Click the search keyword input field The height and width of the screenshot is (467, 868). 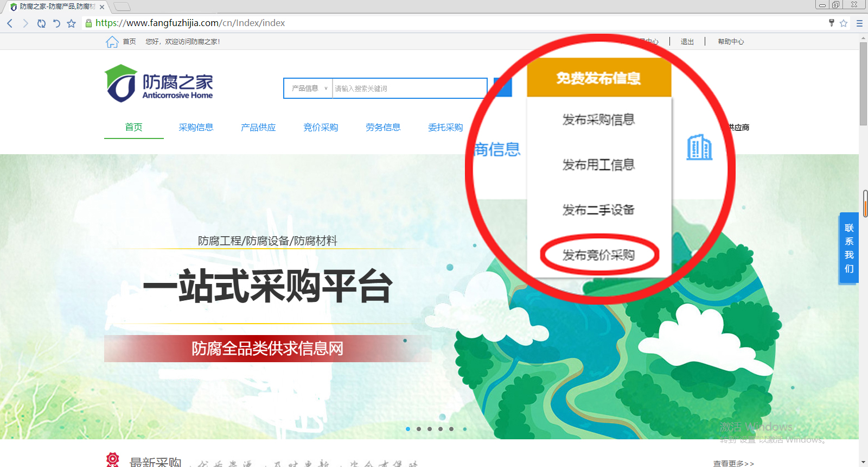pyautogui.click(x=409, y=89)
